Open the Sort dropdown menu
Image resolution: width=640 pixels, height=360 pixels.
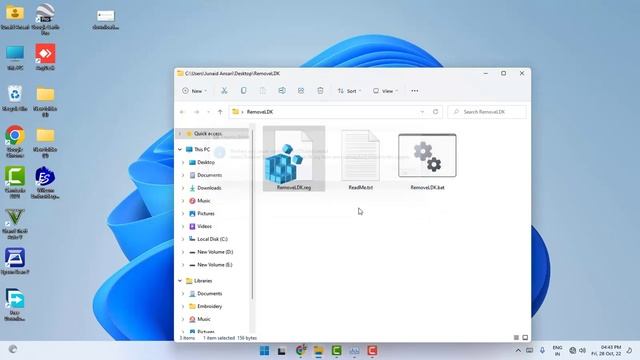coord(349,91)
